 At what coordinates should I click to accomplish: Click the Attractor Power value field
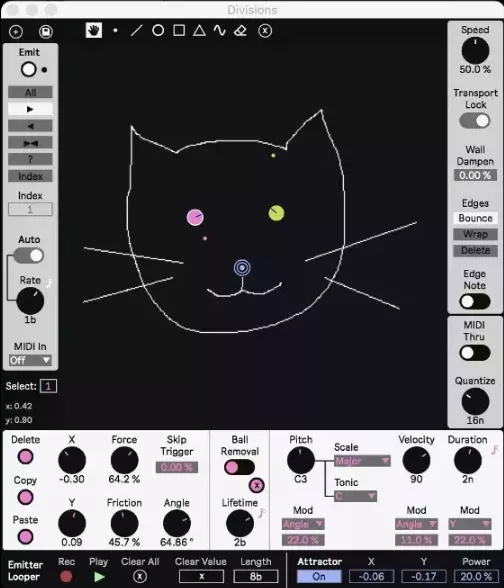click(476, 576)
